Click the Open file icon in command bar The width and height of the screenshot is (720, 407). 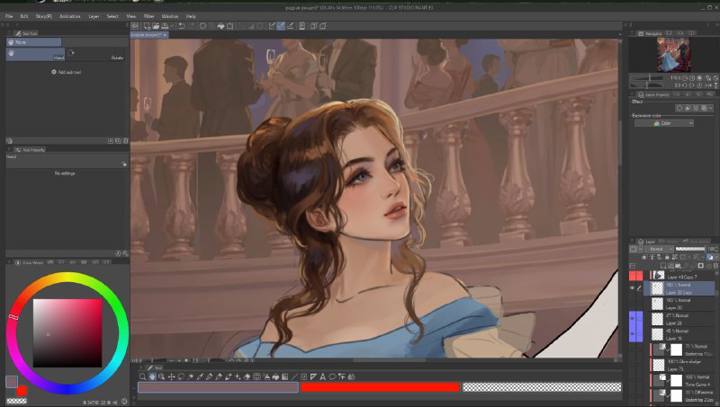156,26
